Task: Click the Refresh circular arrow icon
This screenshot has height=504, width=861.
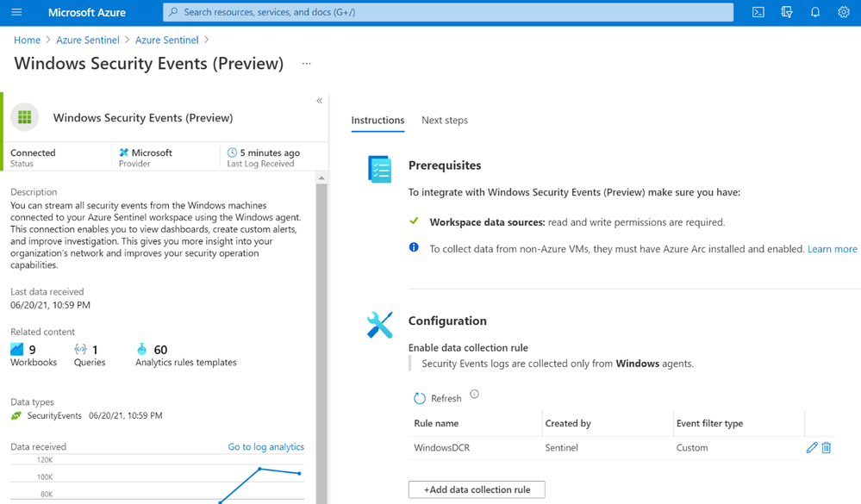Action: pos(420,398)
